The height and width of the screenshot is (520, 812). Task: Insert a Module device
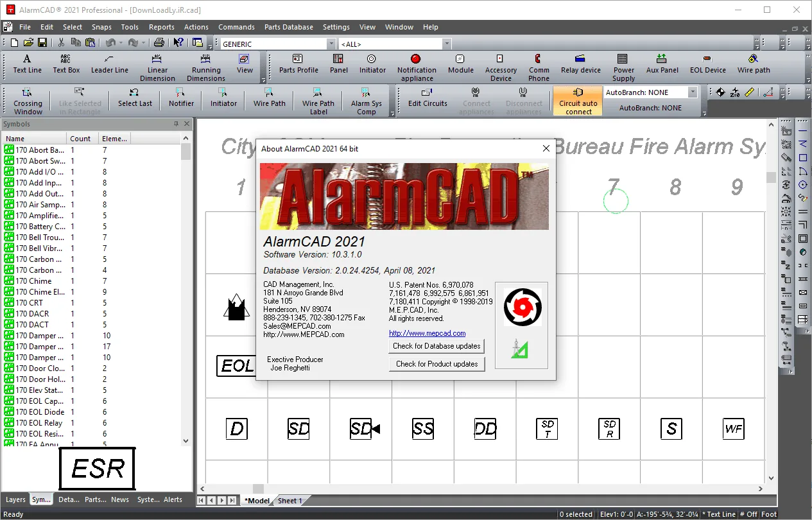(x=460, y=64)
